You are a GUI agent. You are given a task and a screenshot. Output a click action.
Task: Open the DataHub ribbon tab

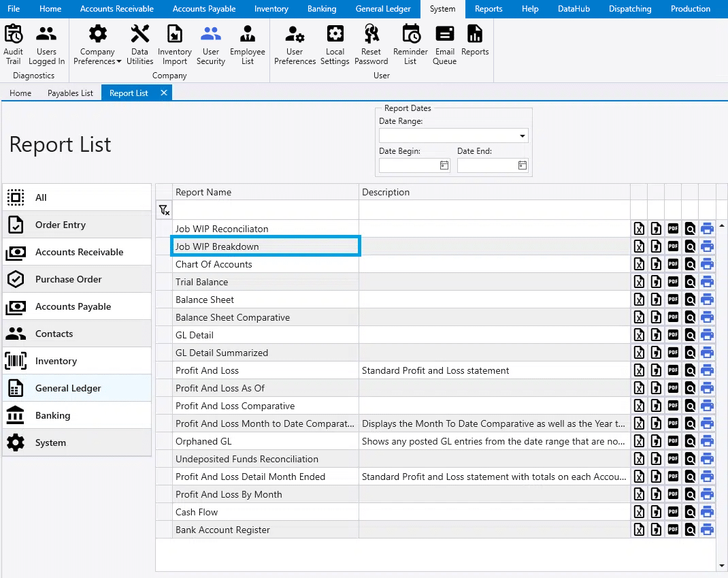click(x=574, y=9)
